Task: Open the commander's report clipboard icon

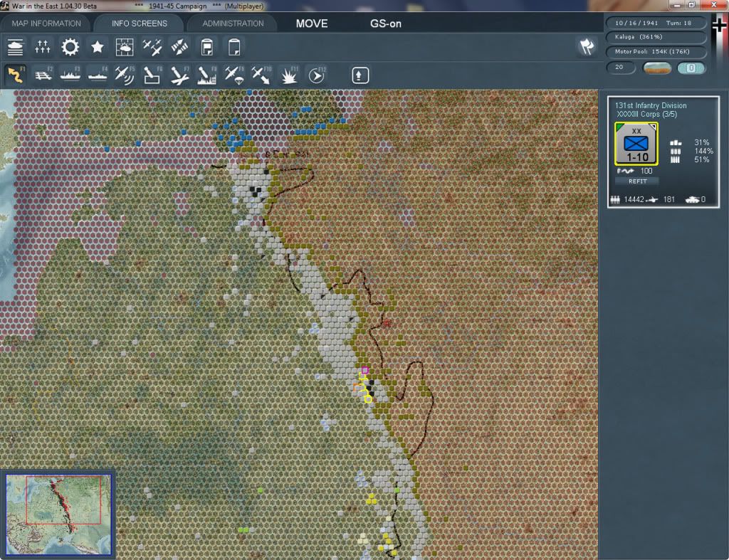Action: [207, 47]
